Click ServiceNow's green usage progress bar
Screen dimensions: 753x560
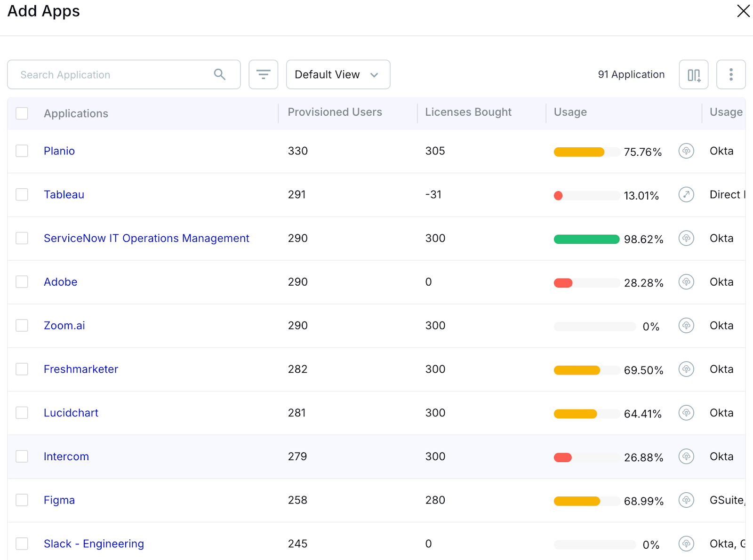pos(586,239)
